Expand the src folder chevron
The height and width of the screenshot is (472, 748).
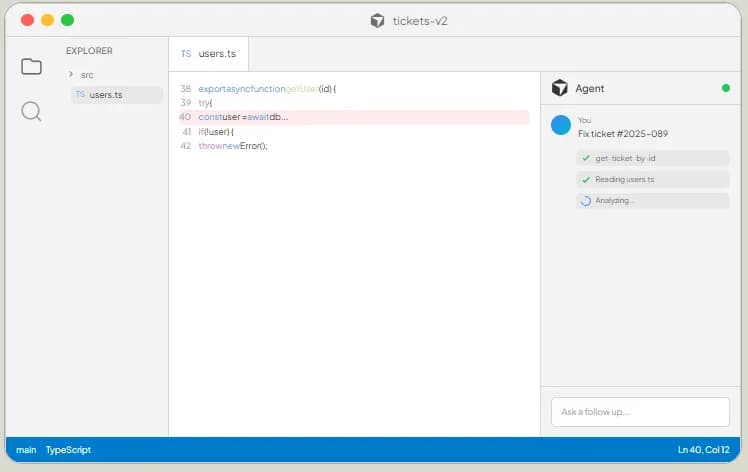[x=71, y=74]
